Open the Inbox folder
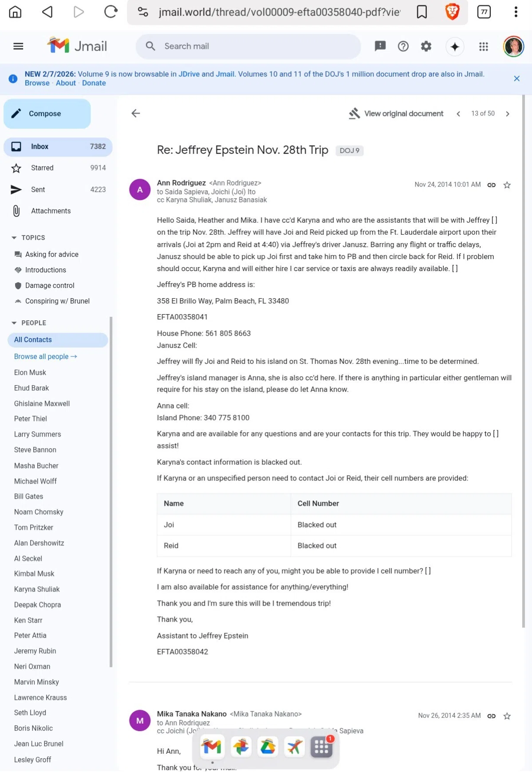This screenshot has height=772, width=532. (x=58, y=147)
